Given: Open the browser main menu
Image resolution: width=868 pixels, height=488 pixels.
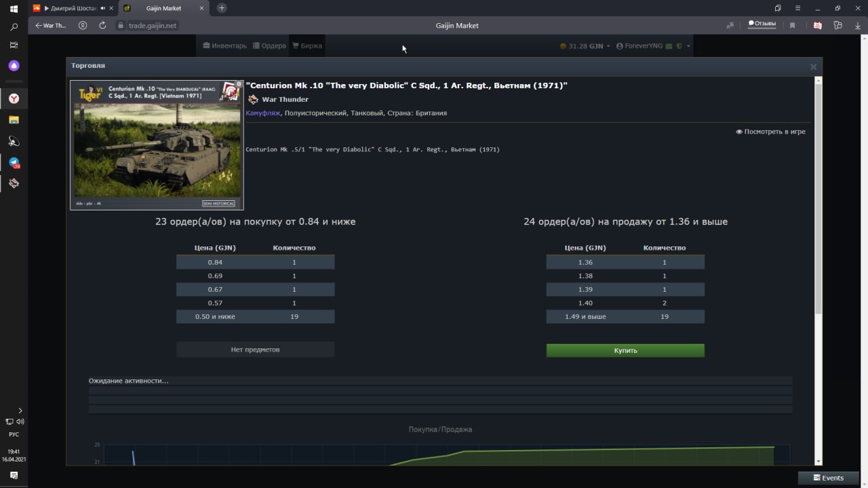Looking at the screenshot, I should click(x=798, y=8).
